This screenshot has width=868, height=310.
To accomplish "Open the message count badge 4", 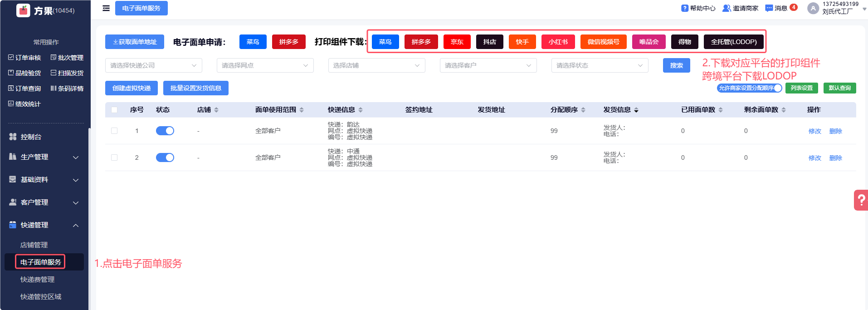I will pos(794,7).
